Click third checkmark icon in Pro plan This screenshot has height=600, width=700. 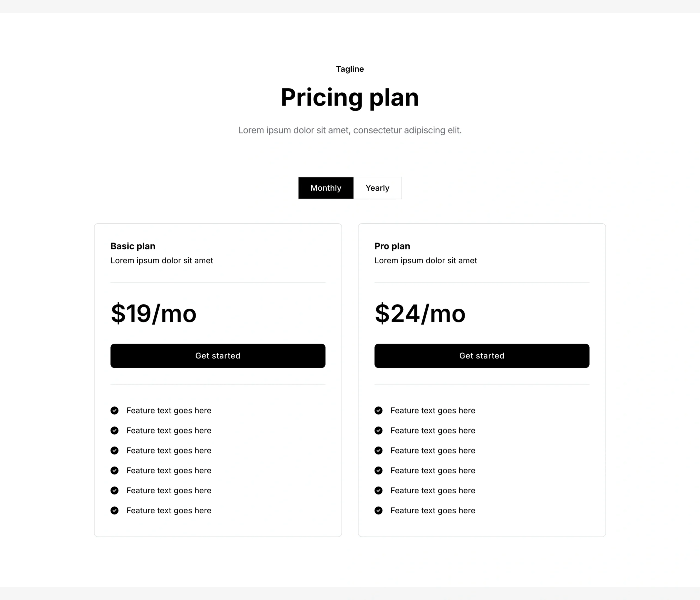(378, 450)
